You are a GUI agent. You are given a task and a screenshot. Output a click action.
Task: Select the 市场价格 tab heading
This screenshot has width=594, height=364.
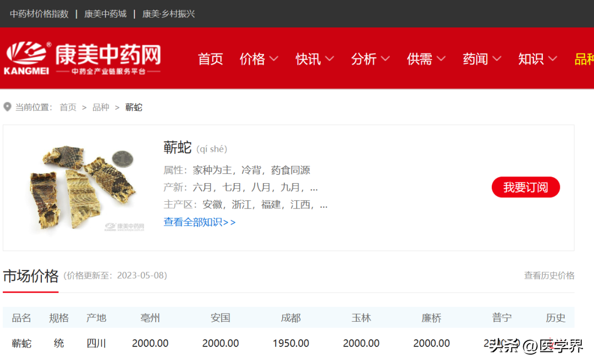tap(31, 275)
